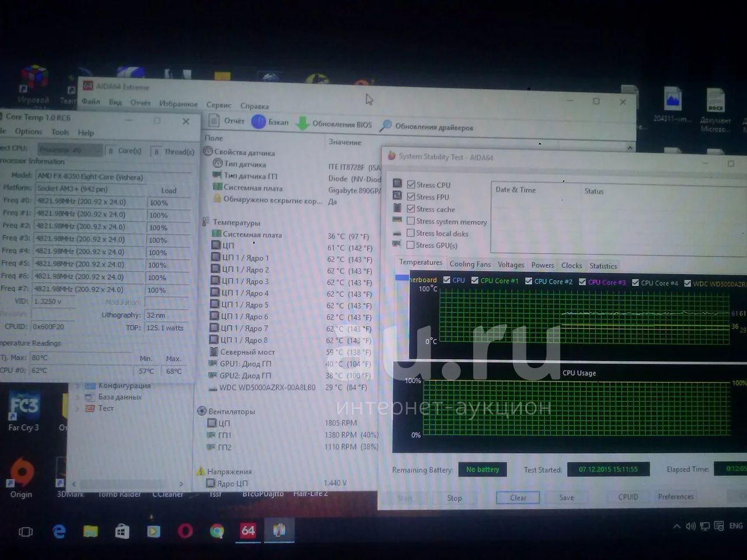Click the Clear button in stability test
The height and width of the screenshot is (560, 747).
[x=518, y=498]
